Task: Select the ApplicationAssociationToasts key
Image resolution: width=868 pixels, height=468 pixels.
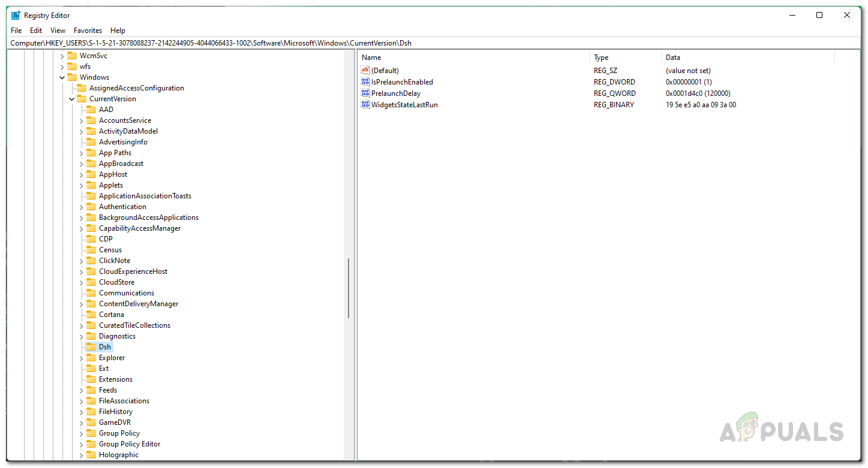Action: tap(145, 196)
